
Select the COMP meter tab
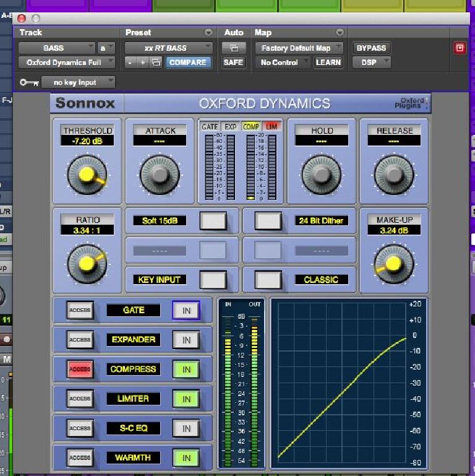(x=251, y=127)
